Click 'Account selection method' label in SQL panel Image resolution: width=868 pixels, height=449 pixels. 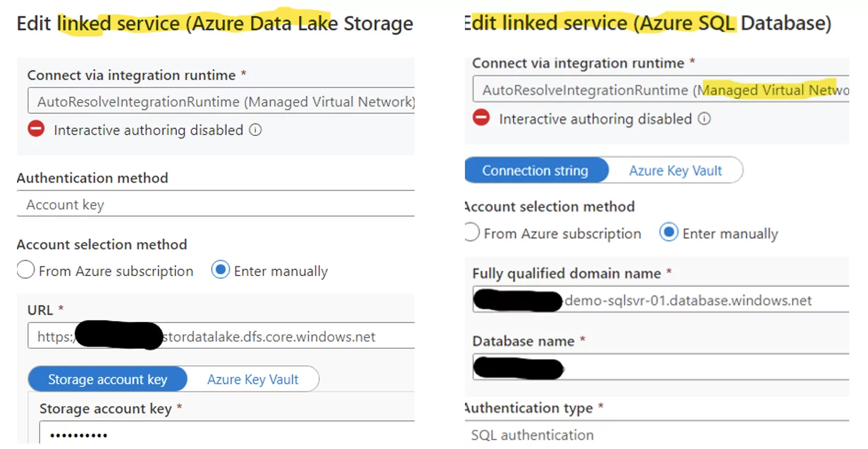[549, 206]
